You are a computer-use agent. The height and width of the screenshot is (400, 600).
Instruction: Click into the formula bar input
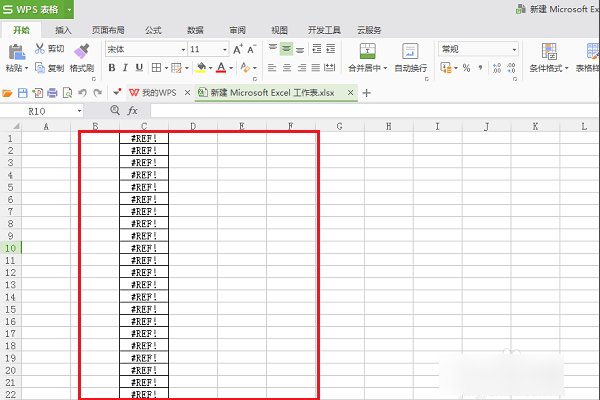coord(375,111)
